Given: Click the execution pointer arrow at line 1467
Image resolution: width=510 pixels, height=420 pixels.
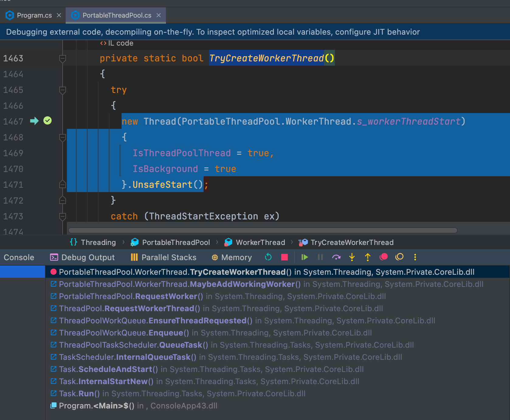Looking at the screenshot, I should (x=34, y=121).
